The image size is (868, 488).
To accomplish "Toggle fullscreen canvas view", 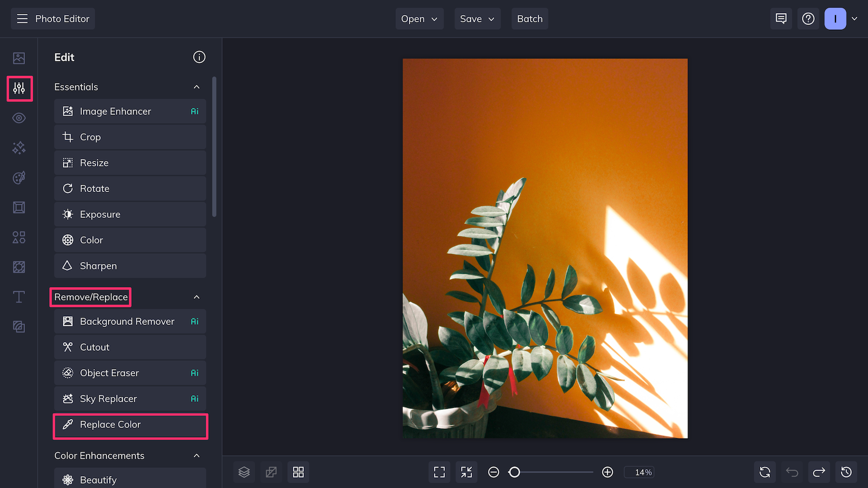I will pyautogui.click(x=439, y=472).
